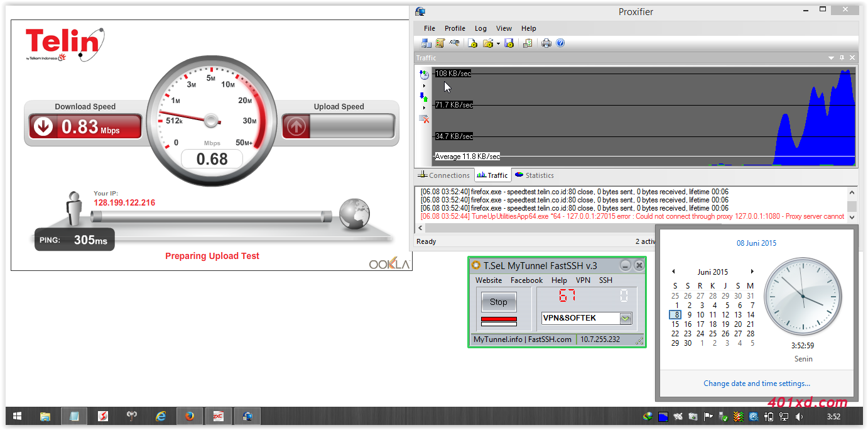Open Internet Explorer from the taskbar

161,416
